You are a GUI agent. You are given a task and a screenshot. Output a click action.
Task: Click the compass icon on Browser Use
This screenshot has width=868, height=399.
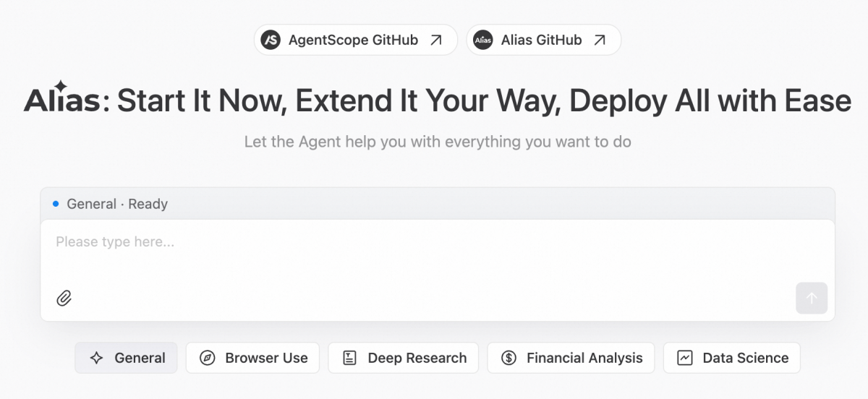tap(208, 358)
